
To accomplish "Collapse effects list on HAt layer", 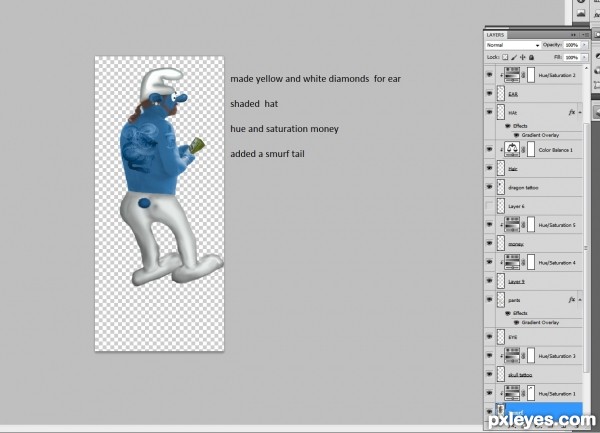I will point(580,112).
